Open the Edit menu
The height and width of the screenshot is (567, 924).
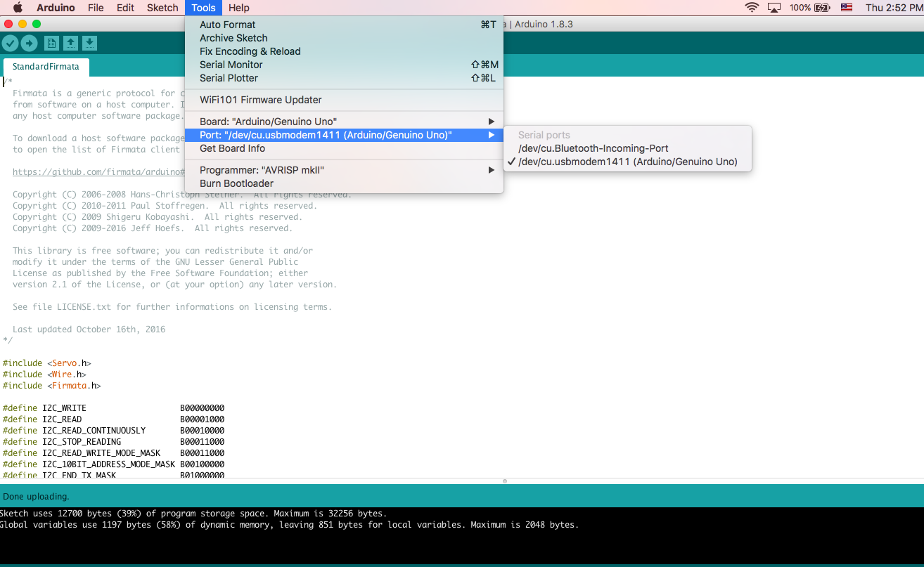[x=125, y=8]
